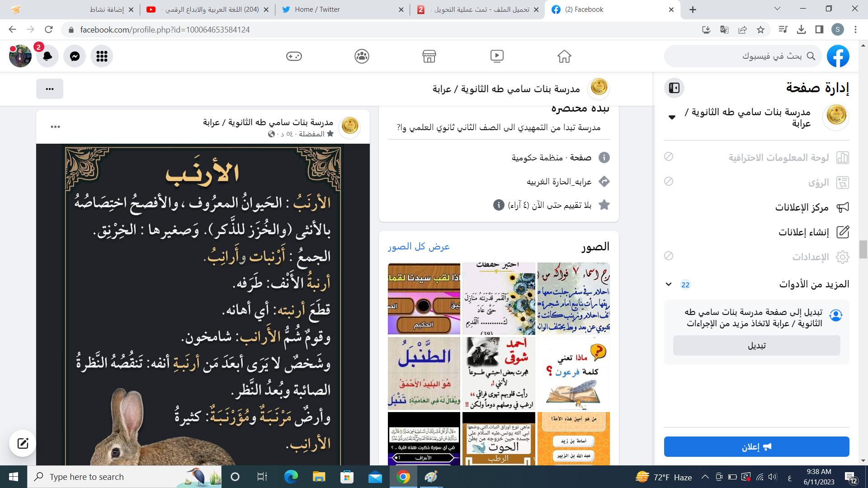This screenshot has height=488, width=868.
Task: Bookmark this page with star icon
Action: click(x=760, y=29)
